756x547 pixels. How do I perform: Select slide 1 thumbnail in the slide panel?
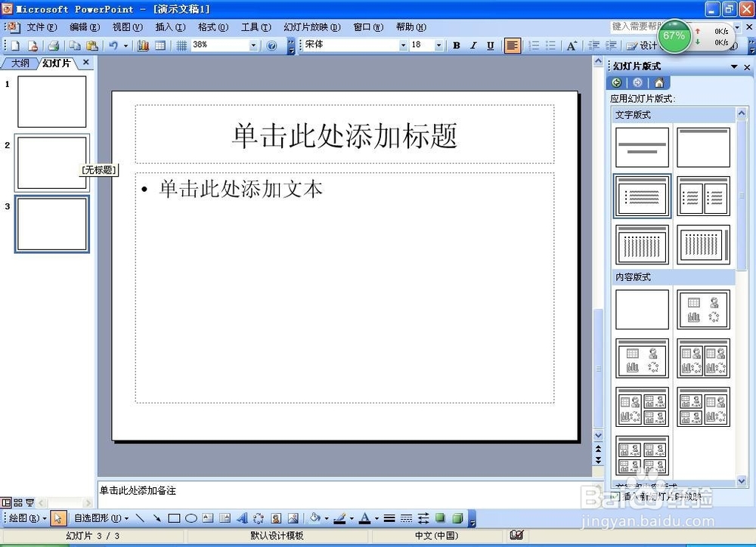[x=51, y=100]
